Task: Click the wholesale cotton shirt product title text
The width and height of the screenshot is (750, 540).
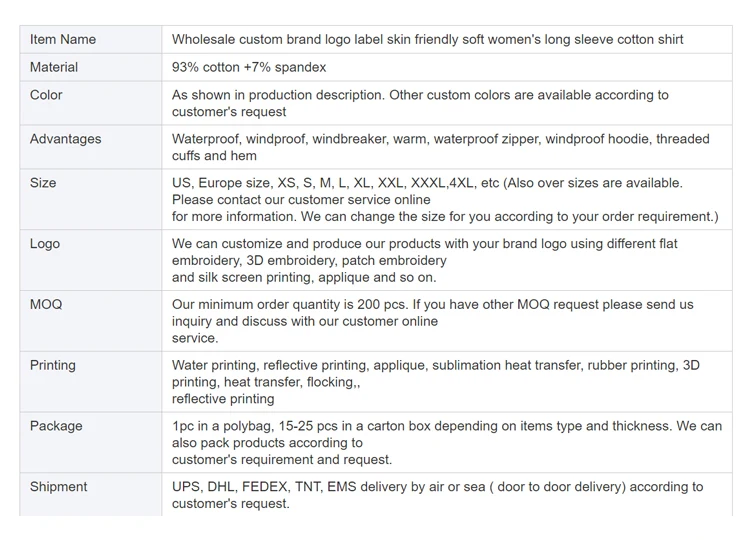Action: [x=428, y=39]
